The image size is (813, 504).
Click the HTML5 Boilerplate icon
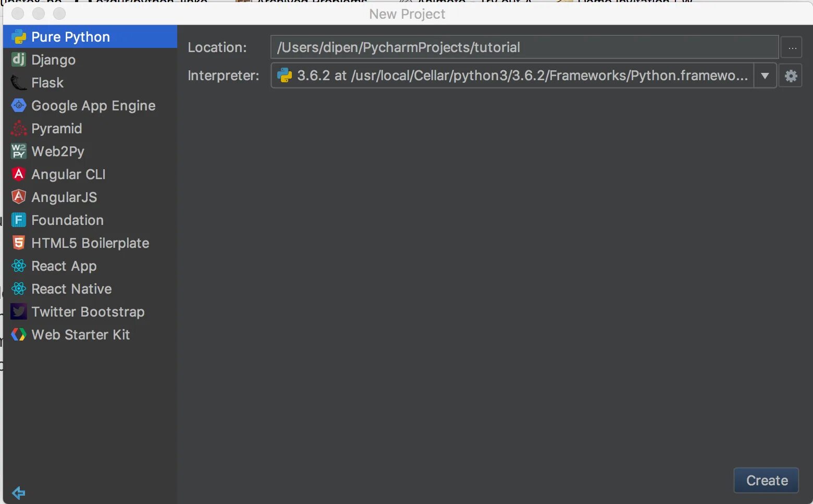click(19, 243)
